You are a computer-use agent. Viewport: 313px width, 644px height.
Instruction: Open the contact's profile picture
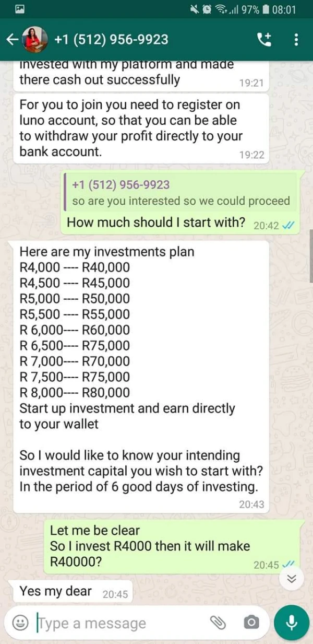[35, 40]
